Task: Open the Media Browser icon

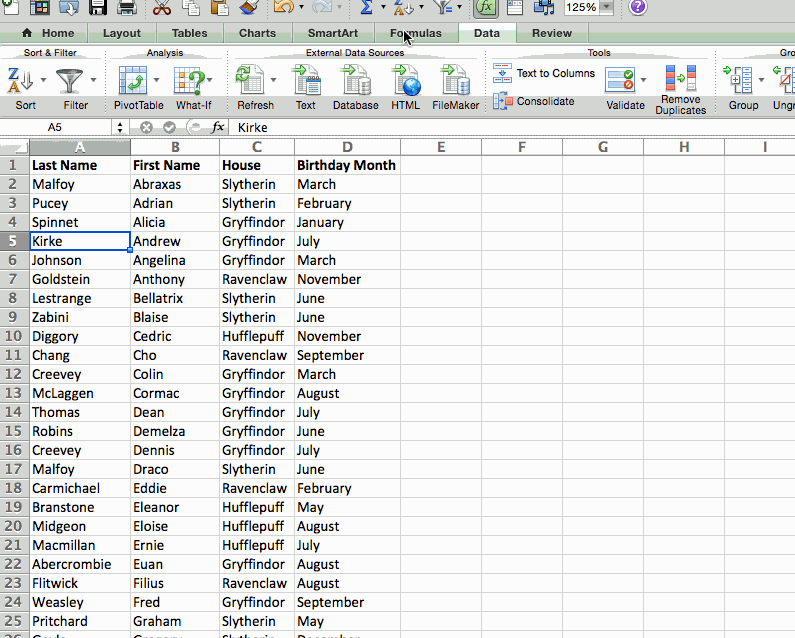Action: coord(544,7)
